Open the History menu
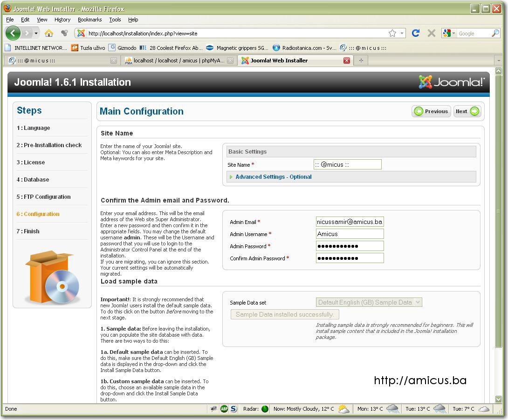This screenshot has width=508, height=420. (62, 20)
